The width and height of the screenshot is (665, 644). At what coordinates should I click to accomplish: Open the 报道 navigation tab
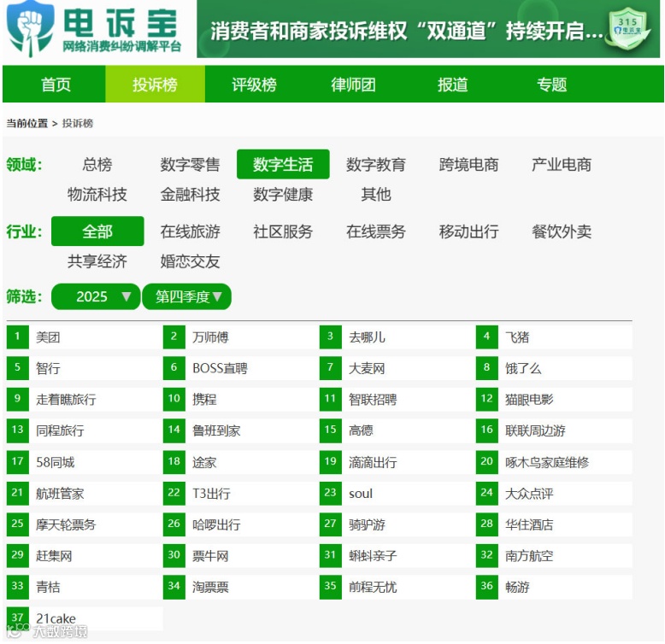pyautogui.click(x=452, y=85)
